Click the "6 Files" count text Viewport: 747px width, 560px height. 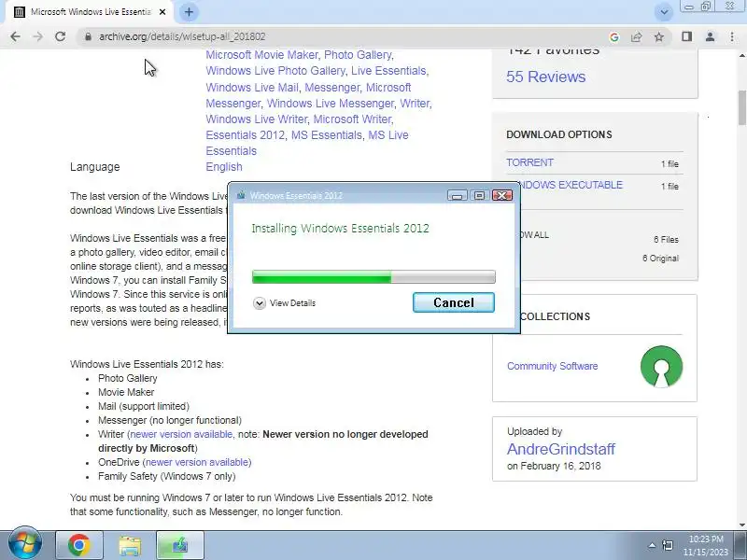[x=666, y=240]
